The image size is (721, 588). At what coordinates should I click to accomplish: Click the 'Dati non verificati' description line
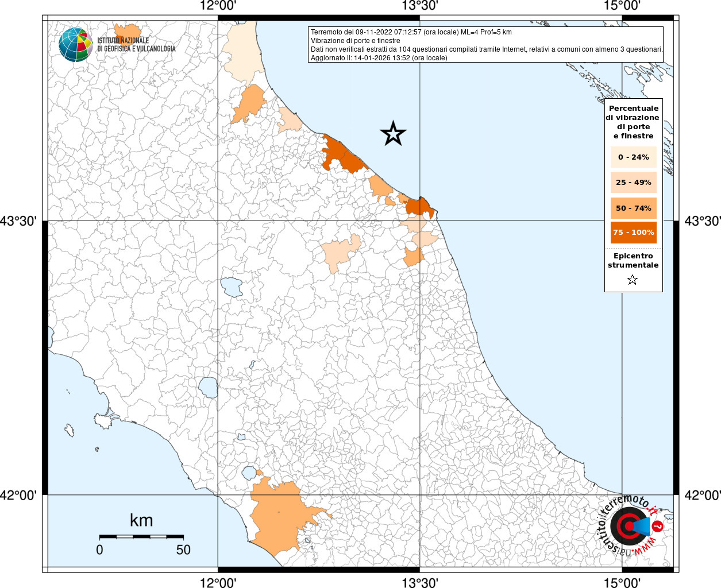tap(487, 49)
